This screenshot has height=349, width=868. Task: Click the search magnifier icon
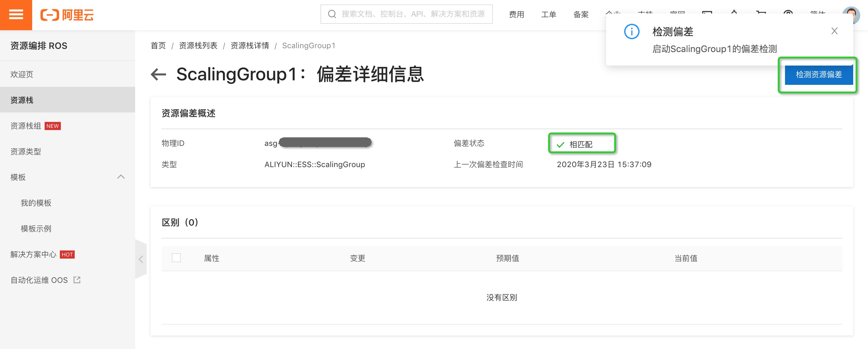pyautogui.click(x=332, y=14)
